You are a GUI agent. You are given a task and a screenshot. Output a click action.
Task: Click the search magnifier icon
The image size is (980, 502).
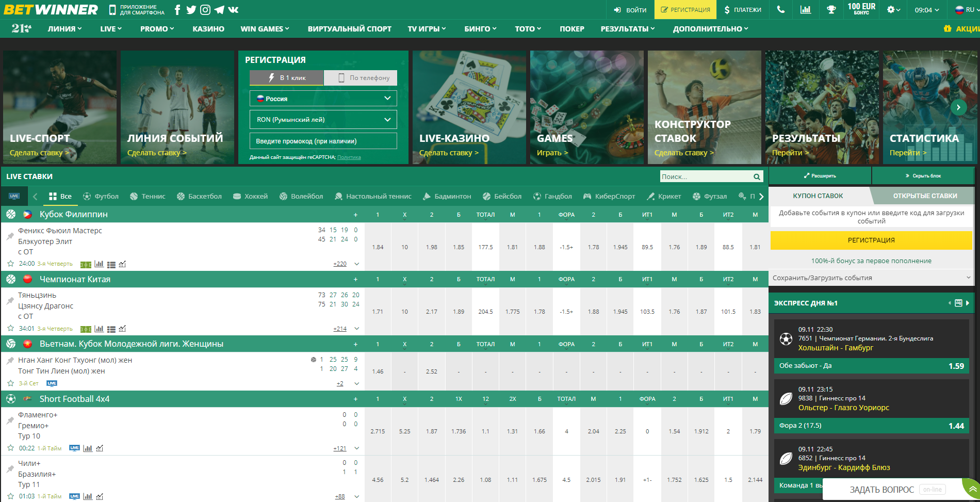pos(757,177)
